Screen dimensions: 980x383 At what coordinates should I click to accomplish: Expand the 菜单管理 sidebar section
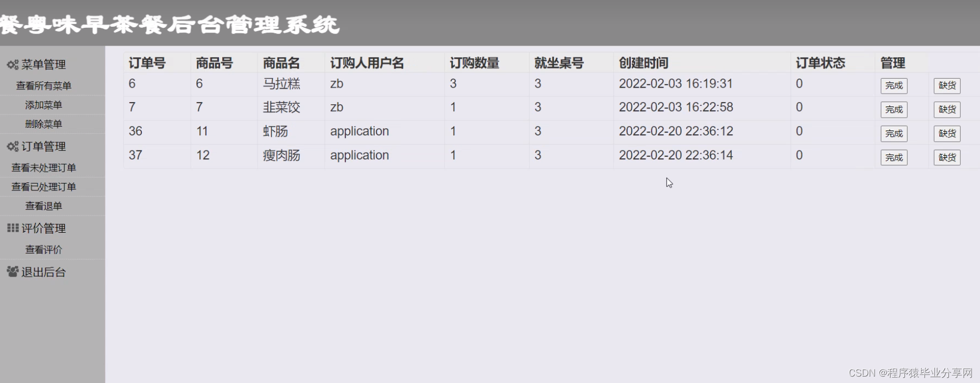pyautogui.click(x=43, y=65)
